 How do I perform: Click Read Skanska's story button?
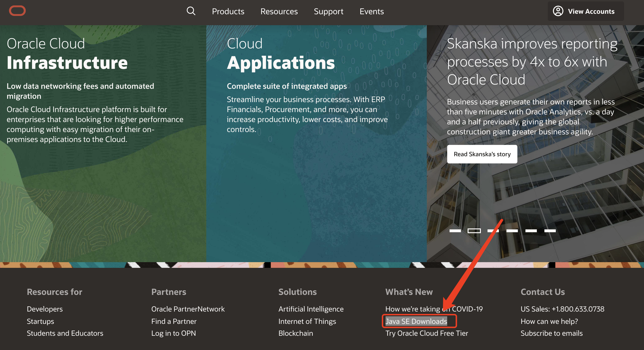[x=482, y=154]
